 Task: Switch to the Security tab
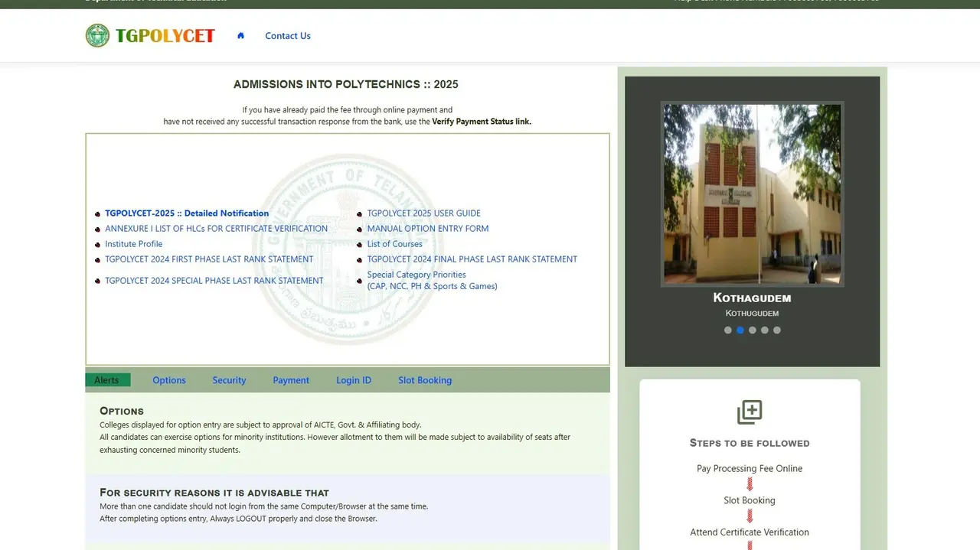(x=229, y=379)
